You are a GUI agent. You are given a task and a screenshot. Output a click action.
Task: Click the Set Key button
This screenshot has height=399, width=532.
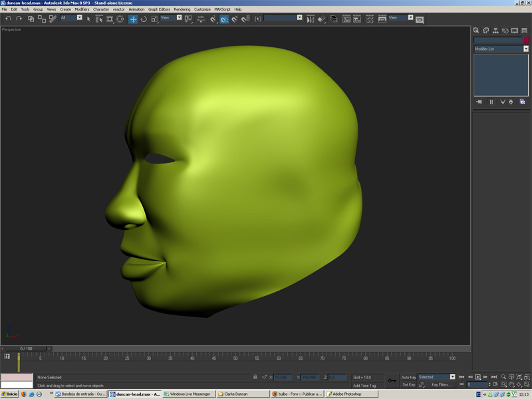coord(408,384)
